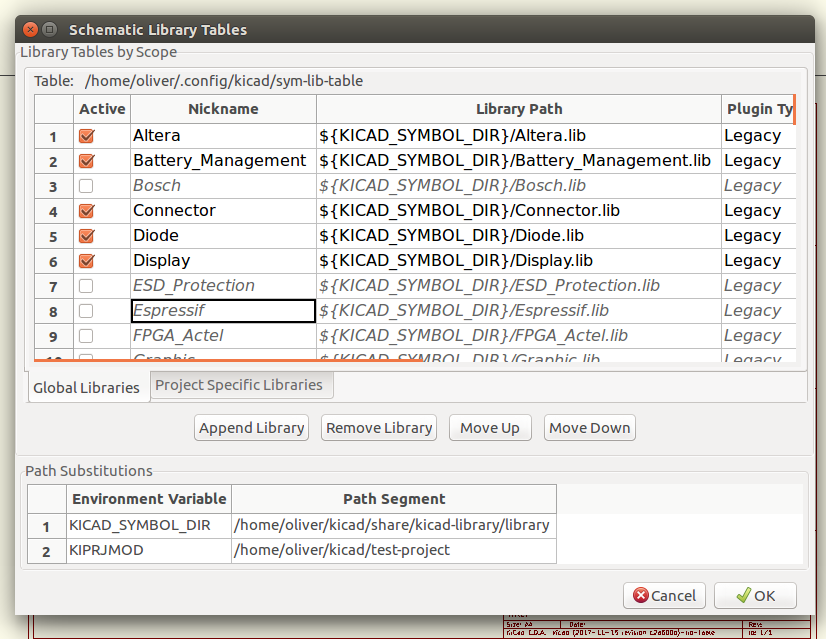
Task: Disable the Connector library checkbox
Action: pyautogui.click(x=87, y=211)
